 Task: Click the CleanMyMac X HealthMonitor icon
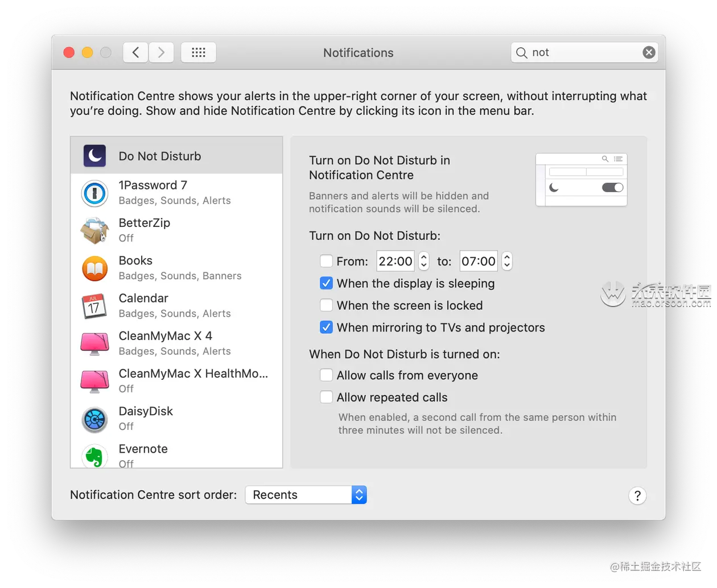94,381
